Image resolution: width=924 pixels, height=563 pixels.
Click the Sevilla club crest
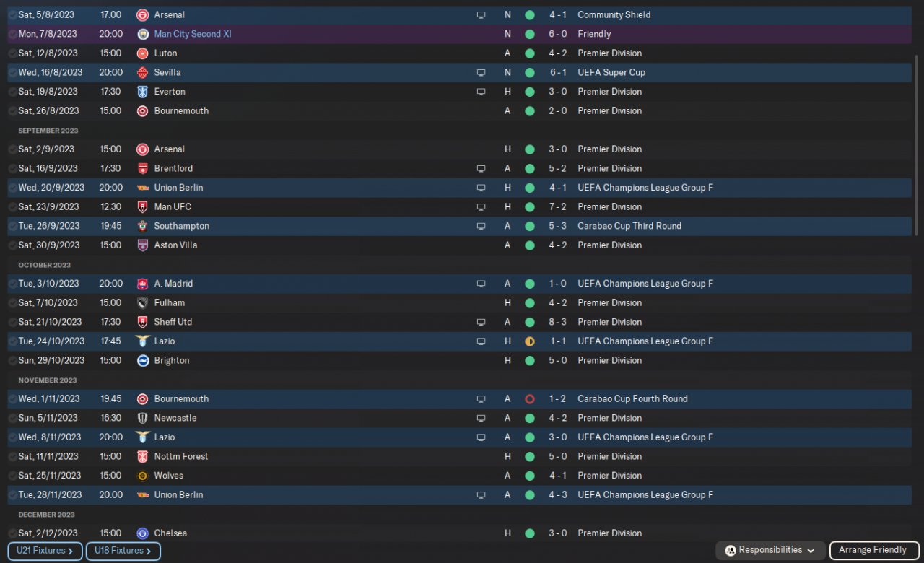(143, 72)
